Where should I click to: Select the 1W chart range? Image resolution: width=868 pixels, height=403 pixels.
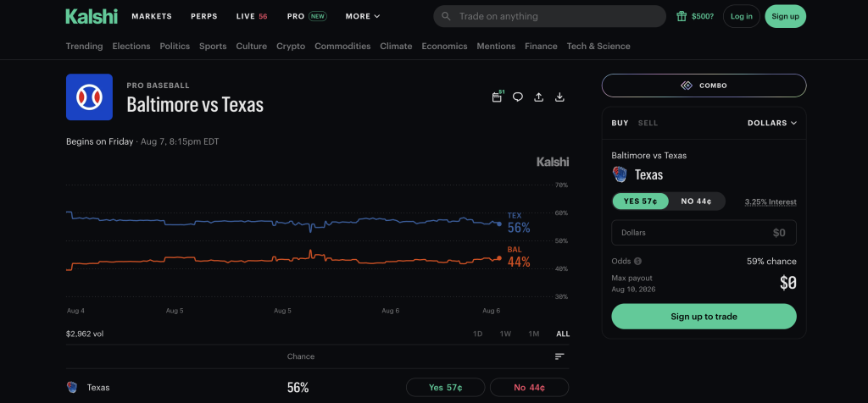505,334
